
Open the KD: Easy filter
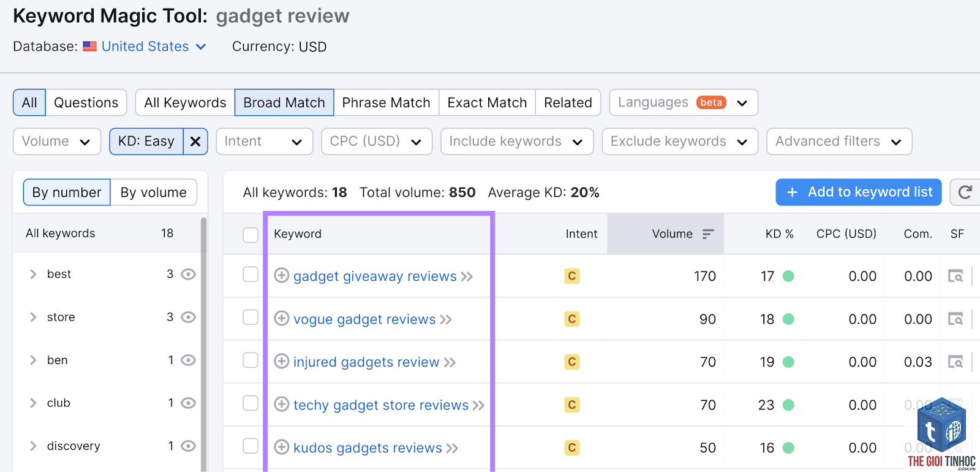(x=146, y=142)
